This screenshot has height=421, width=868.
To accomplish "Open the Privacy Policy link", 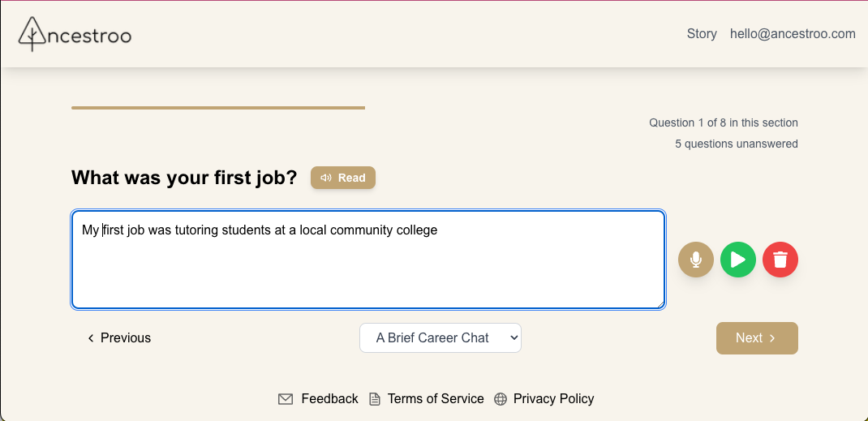I will click(553, 399).
